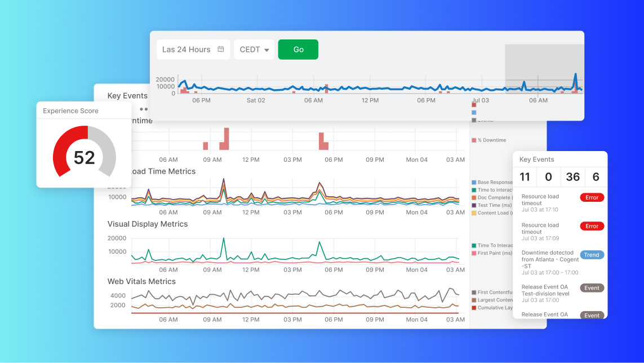Toggle the Cumulative Layout legend swatch
Viewport: 644px width, 363px height.
click(x=474, y=308)
